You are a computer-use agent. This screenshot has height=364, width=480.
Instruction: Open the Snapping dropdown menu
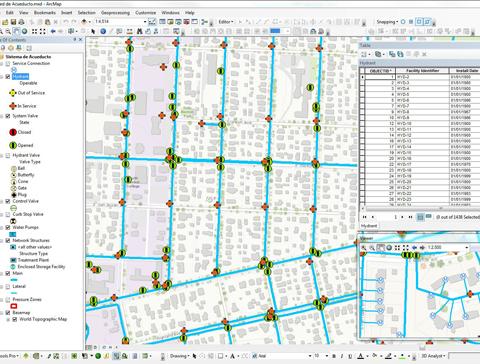[387, 22]
